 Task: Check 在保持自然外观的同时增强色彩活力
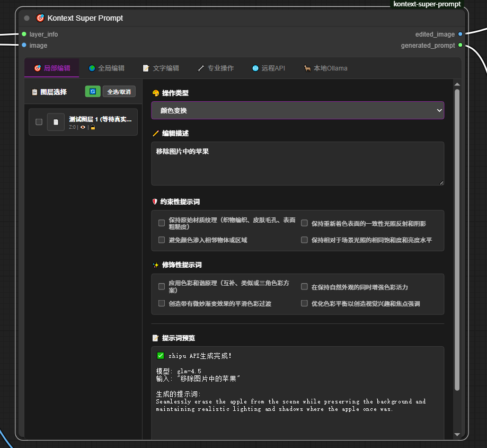(304, 286)
